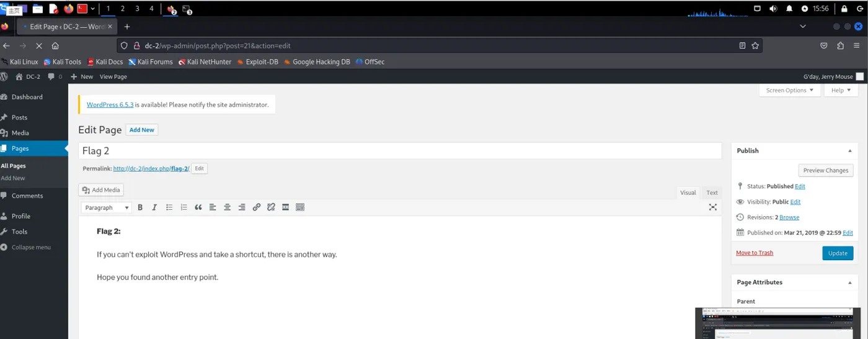The width and height of the screenshot is (868, 339).
Task: Insert the Read More tag
Action: click(286, 207)
